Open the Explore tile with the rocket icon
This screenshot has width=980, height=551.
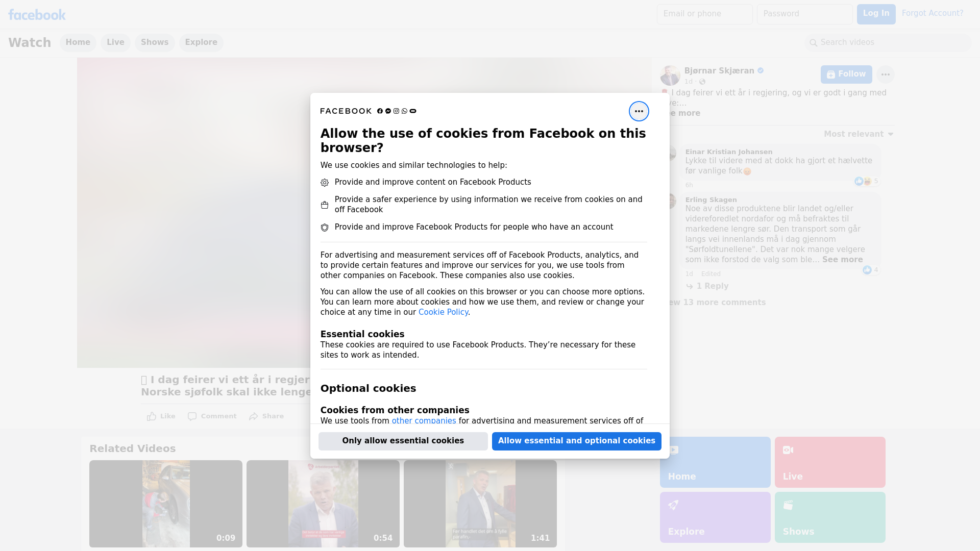715,517
